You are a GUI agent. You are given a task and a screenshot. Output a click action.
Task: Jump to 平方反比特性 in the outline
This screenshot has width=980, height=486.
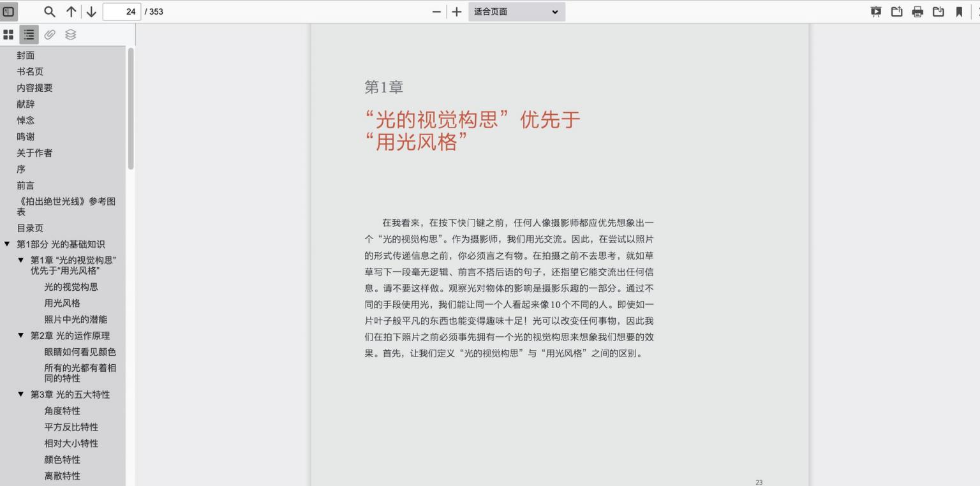(71, 427)
